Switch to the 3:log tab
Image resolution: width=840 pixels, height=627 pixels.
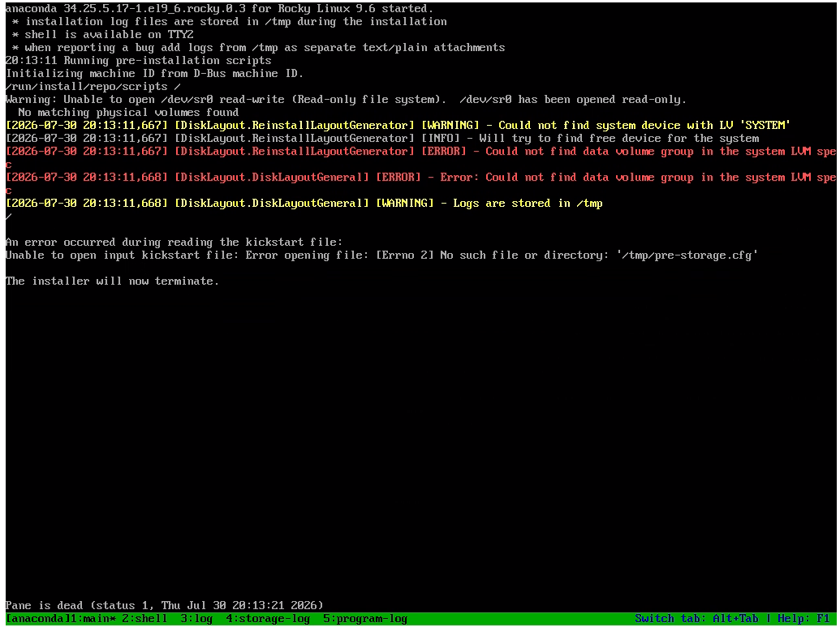(x=196, y=618)
